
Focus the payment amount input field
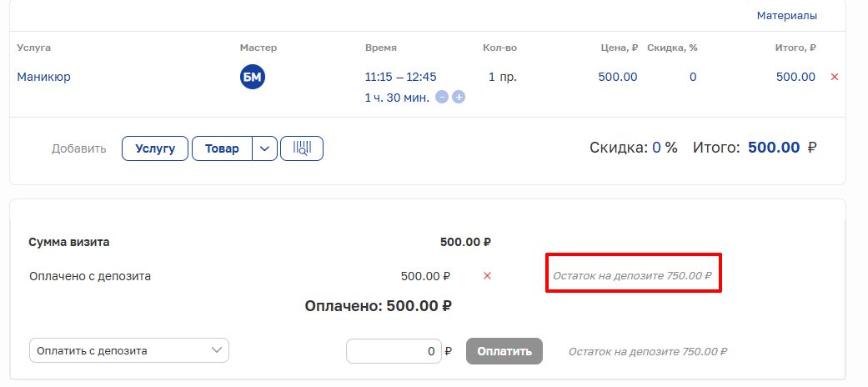point(393,351)
